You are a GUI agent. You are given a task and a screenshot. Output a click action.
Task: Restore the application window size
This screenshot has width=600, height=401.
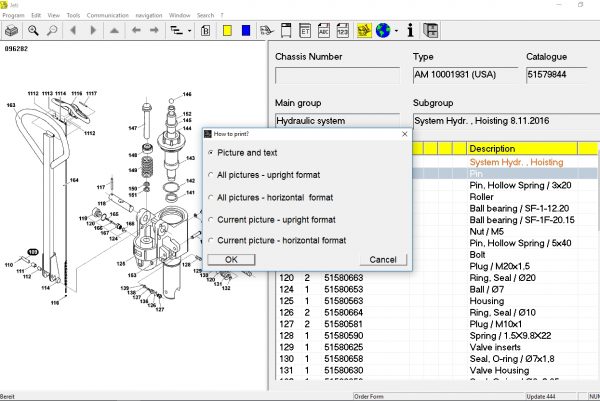pos(581,5)
